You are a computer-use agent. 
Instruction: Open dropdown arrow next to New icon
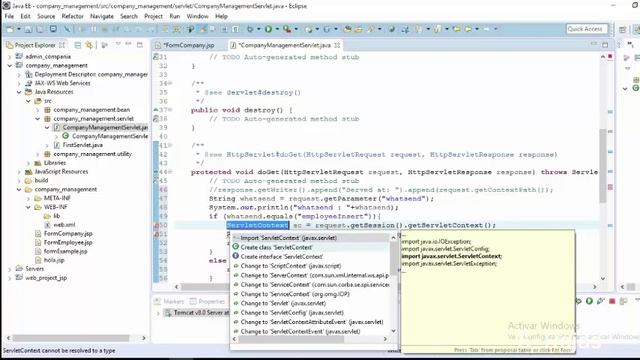[x=19, y=29]
